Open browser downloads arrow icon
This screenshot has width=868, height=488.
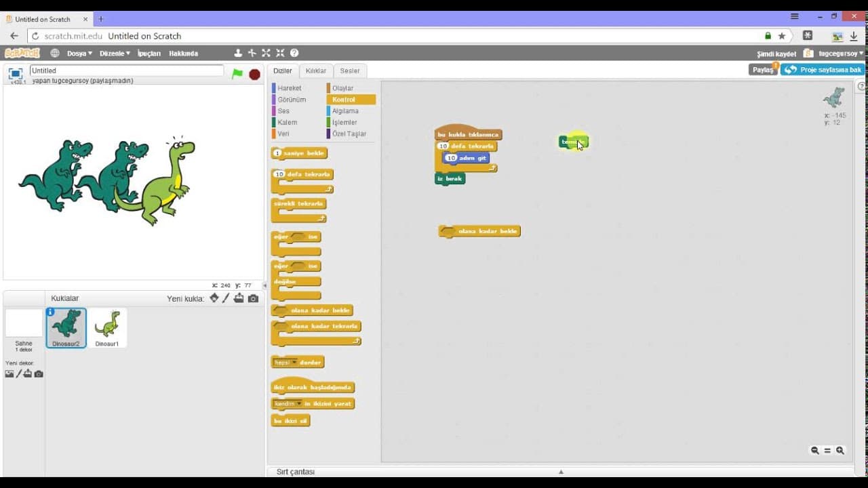[x=854, y=36]
